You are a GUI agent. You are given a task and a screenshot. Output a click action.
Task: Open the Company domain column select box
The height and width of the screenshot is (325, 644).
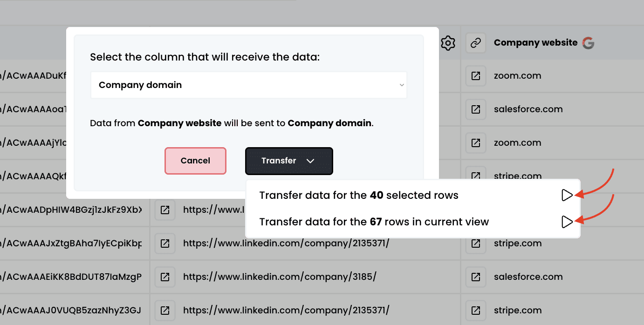click(x=249, y=85)
